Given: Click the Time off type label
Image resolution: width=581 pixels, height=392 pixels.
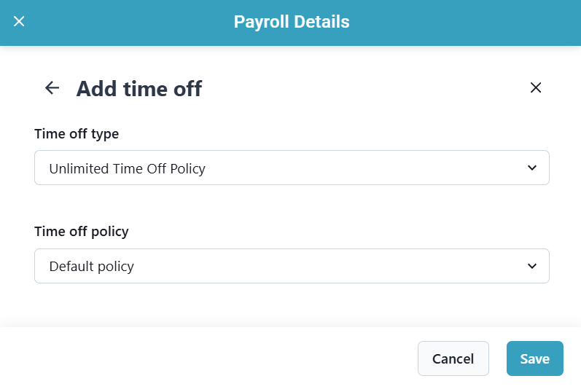Looking at the screenshot, I should (x=77, y=134).
